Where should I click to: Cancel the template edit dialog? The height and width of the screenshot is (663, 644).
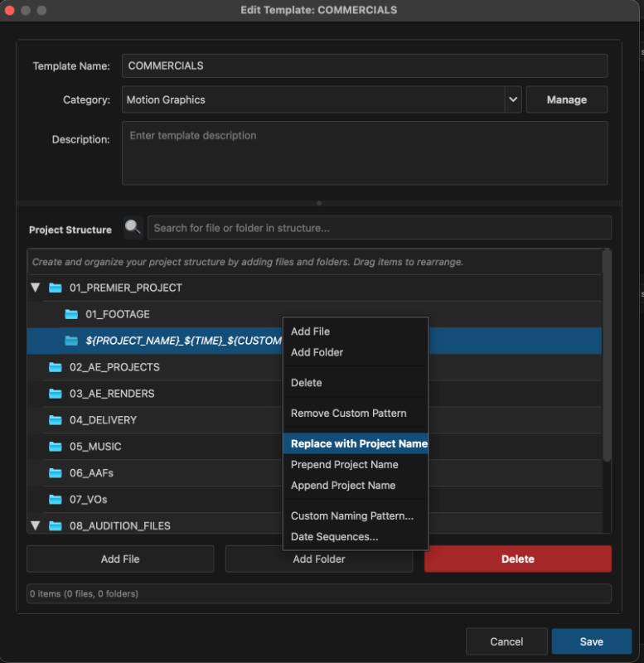coord(506,641)
